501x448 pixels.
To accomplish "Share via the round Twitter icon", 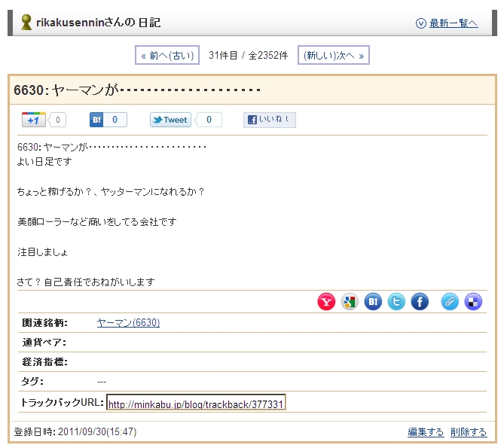I will pyautogui.click(x=396, y=301).
